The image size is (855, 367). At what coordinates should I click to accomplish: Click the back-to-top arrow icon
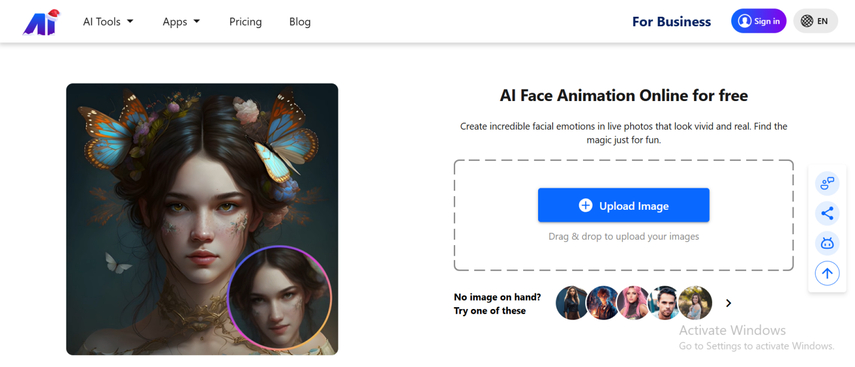point(827,273)
